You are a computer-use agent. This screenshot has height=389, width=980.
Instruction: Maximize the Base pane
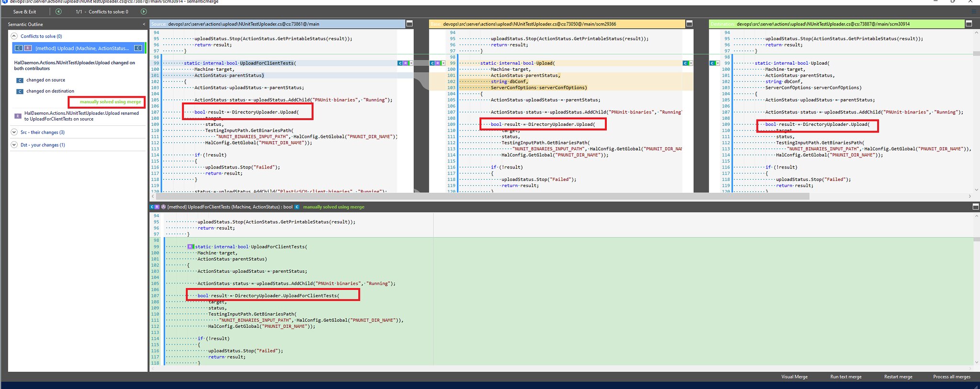point(689,23)
